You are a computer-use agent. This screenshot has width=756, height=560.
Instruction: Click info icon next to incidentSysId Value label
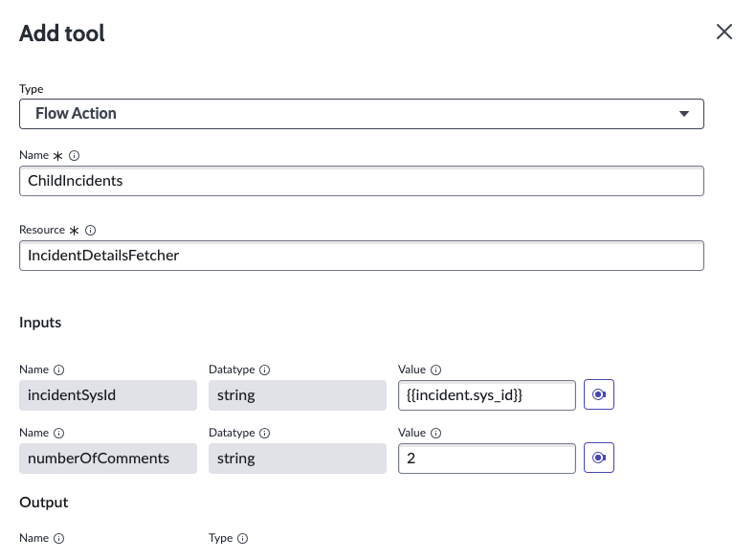[x=435, y=370]
